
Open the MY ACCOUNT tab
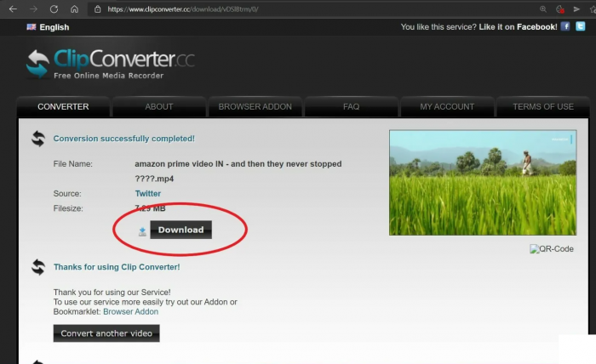click(447, 106)
